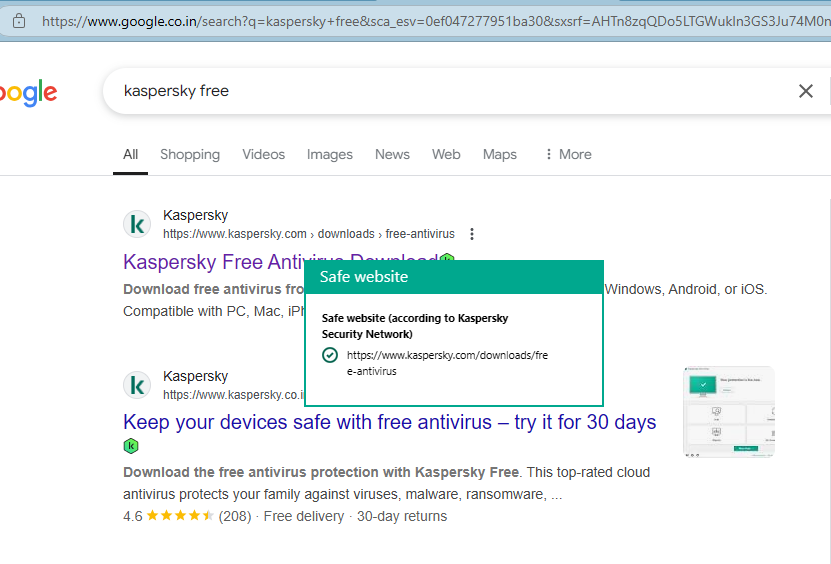Click the Kaspersky app preview thumbnail
The width and height of the screenshot is (831, 564).
(x=729, y=411)
